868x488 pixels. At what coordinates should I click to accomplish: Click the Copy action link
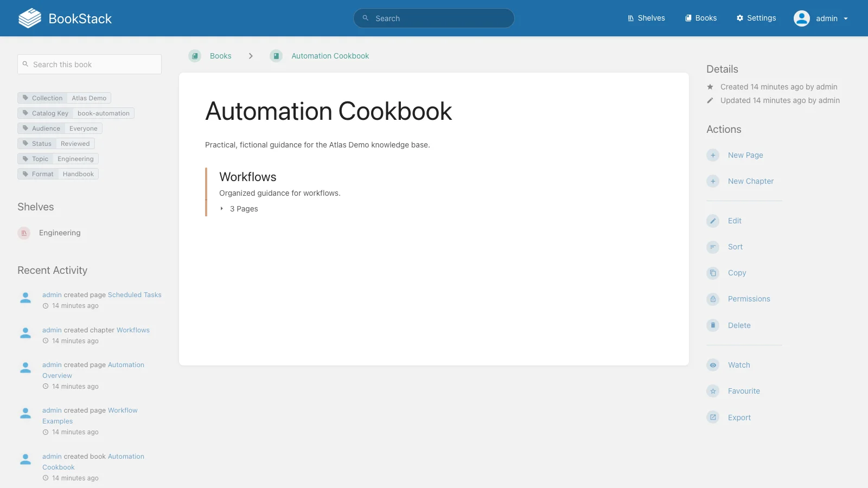click(737, 273)
